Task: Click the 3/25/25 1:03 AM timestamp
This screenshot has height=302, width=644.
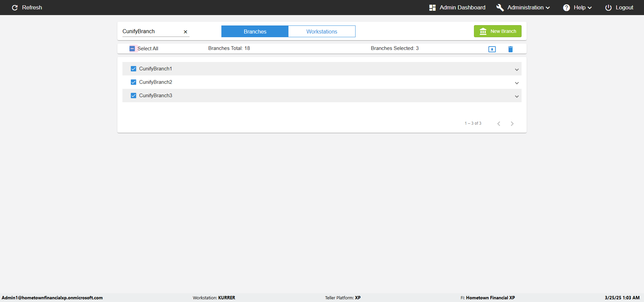Action: (x=622, y=298)
